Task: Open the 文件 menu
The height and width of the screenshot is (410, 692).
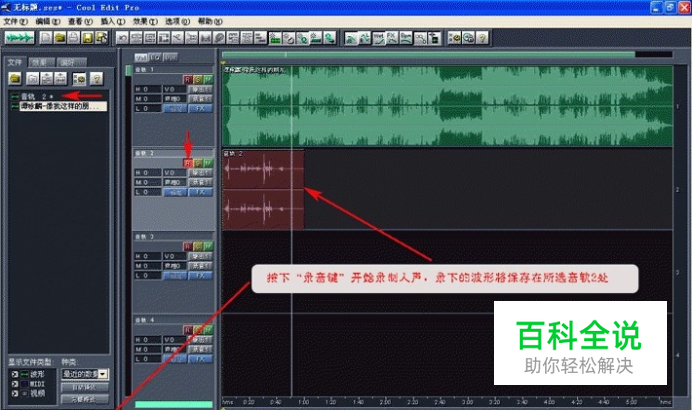Action: pos(15,21)
